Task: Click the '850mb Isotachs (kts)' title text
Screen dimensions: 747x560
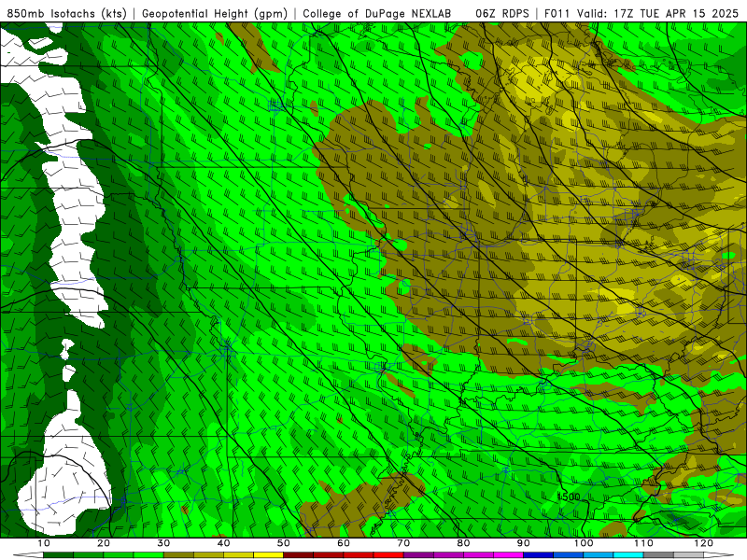Action: pyautogui.click(x=66, y=13)
